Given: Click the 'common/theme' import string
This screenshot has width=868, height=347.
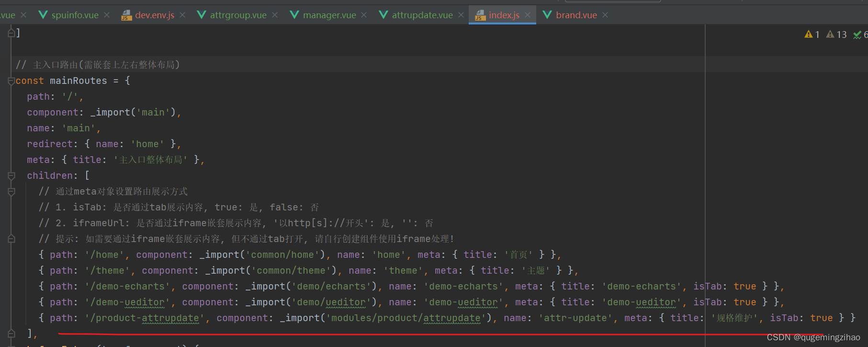Looking at the screenshot, I should pyautogui.click(x=294, y=270).
